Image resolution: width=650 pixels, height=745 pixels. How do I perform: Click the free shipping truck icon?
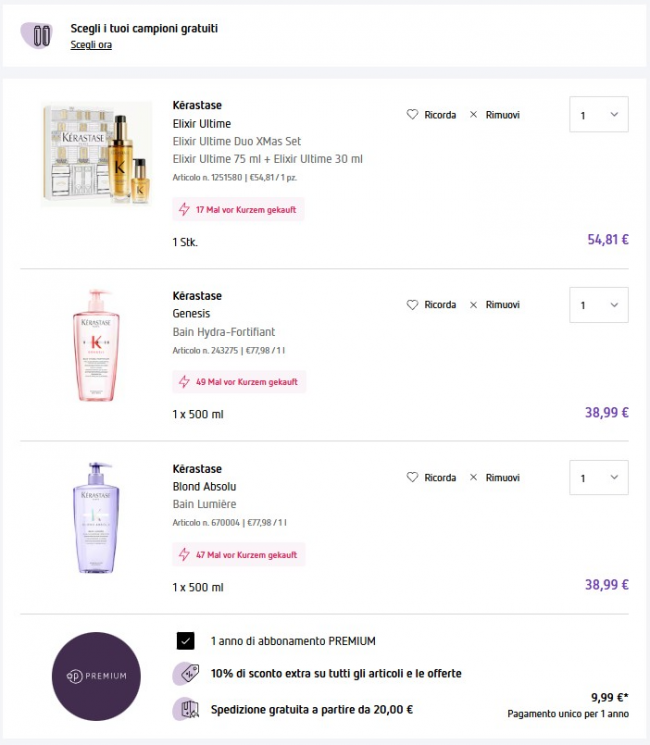186,710
